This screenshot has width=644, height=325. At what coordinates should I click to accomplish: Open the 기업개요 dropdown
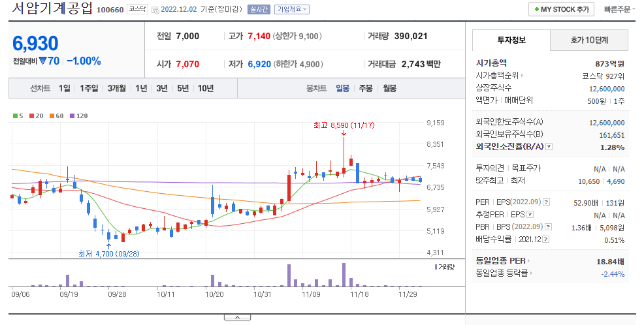(292, 9)
